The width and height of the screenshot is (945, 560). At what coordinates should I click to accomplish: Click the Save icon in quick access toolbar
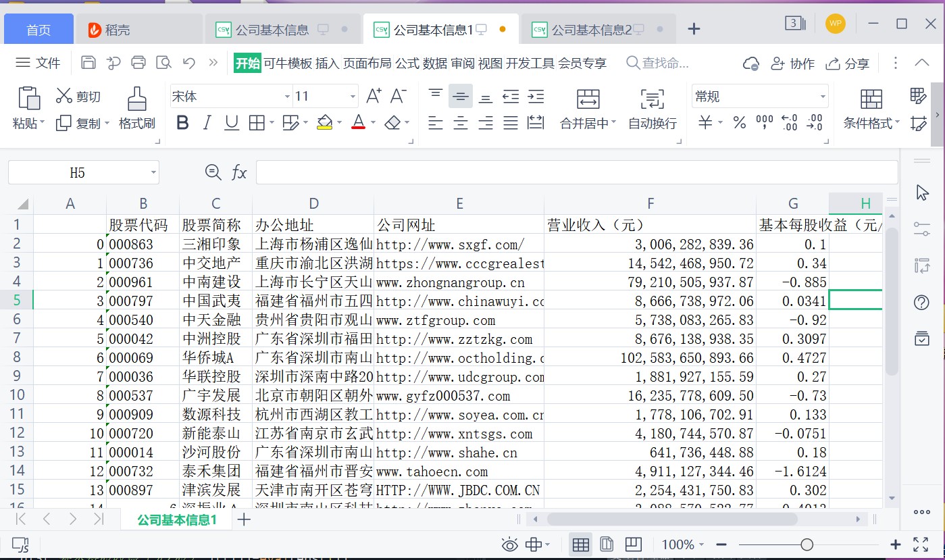88,63
